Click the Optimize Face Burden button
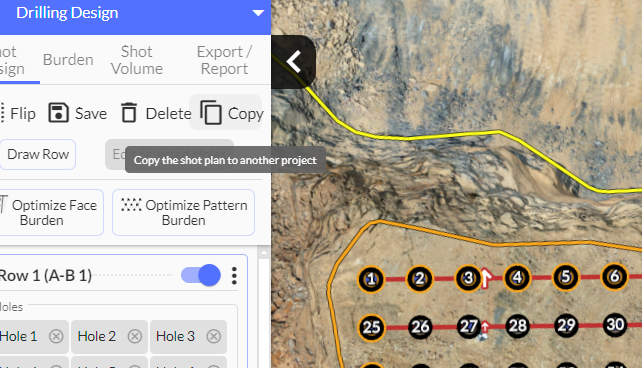The width and height of the screenshot is (642, 368). (50, 212)
